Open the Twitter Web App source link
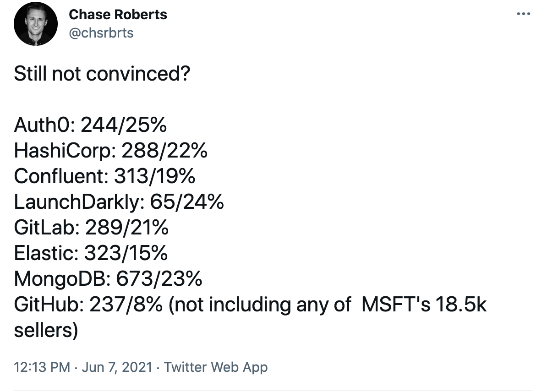547x392 pixels. pos(216,367)
